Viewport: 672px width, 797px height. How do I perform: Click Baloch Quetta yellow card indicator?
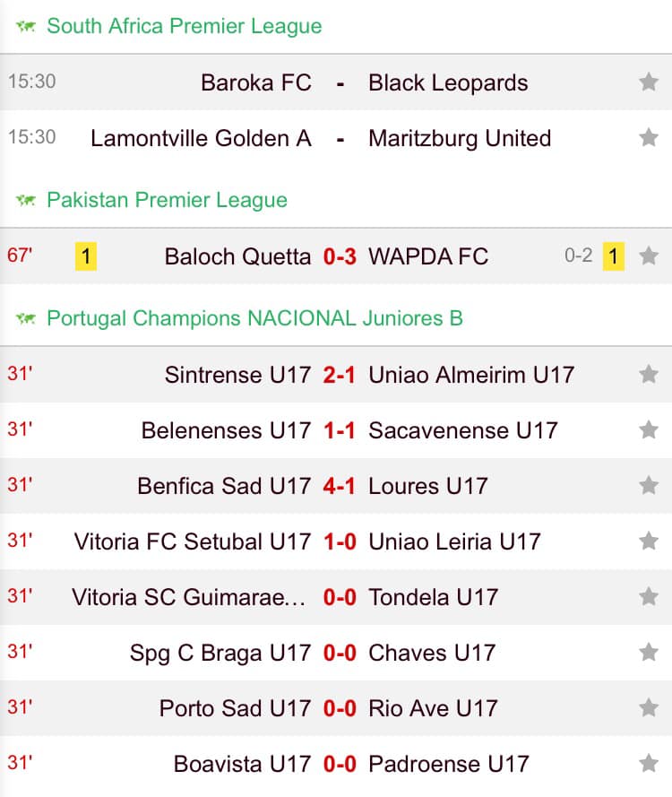(x=86, y=256)
